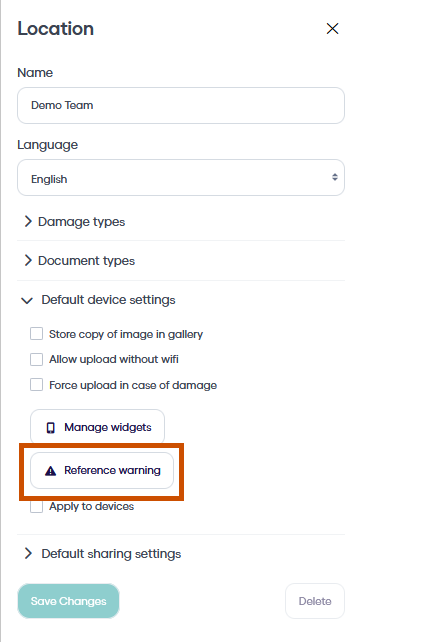Toggle Allow upload without wifi checkbox
This screenshot has height=642, width=444.
(x=36, y=359)
